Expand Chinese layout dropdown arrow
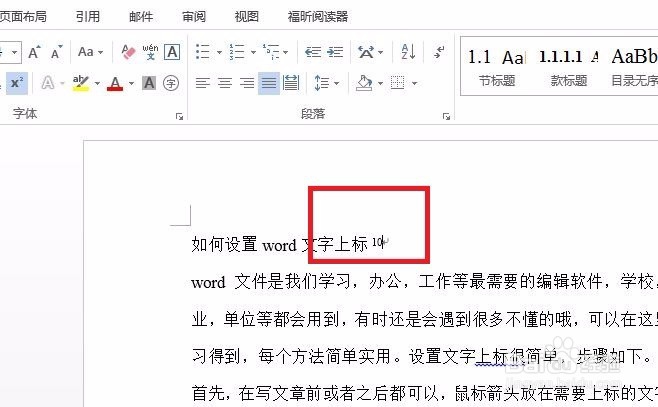 pyautogui.click(x=381, y=52)
